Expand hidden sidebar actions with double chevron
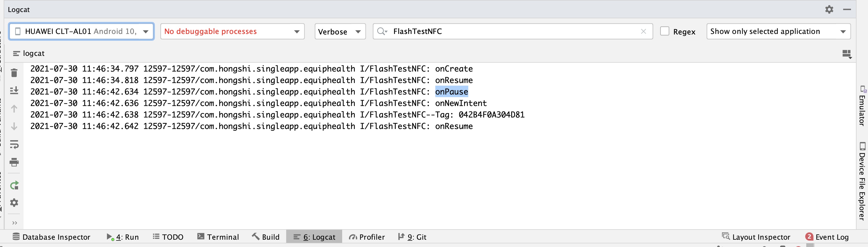The image size is (868, 247). point(14,223)
